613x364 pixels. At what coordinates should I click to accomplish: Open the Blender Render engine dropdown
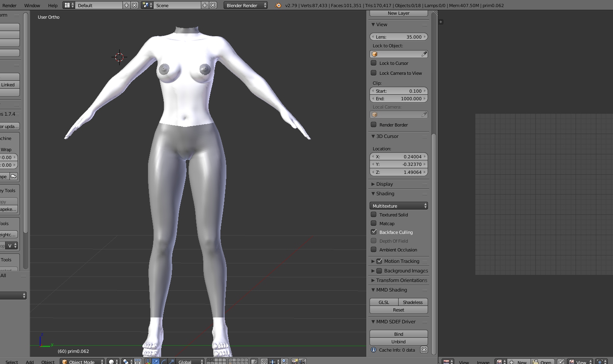coord(245,5)
